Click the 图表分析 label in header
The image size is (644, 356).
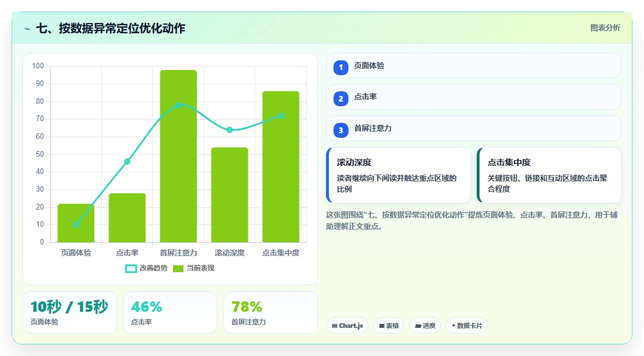(x=605, y=28)
